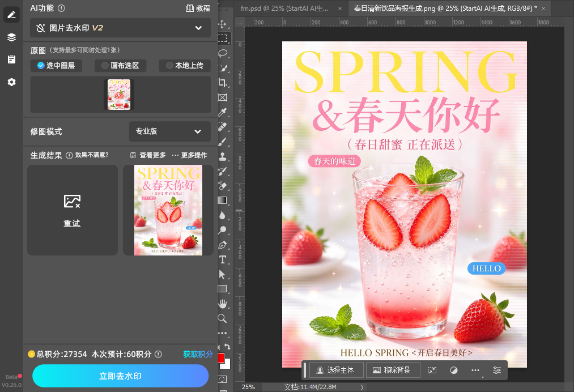Screen dimensions: 574x392
Task: Click the 立即去水印 button
Action: (x=121, y=376)
